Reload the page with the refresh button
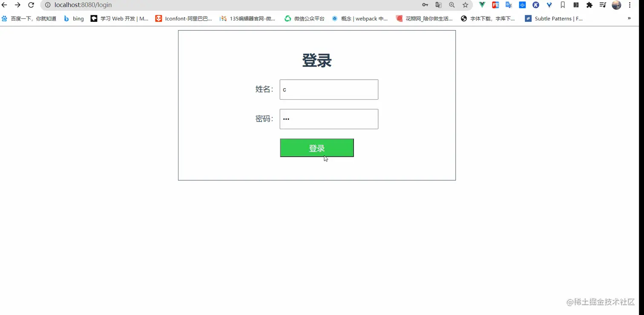 pyautogui.click(x=31, y=5)
